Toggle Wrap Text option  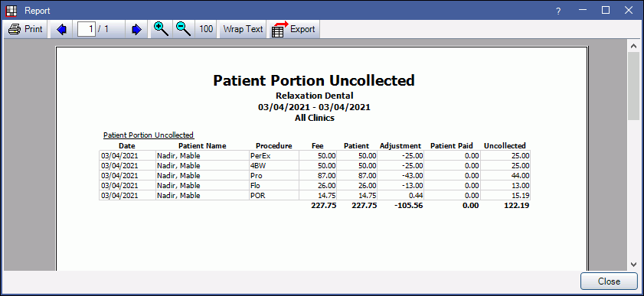click(244, 29)
